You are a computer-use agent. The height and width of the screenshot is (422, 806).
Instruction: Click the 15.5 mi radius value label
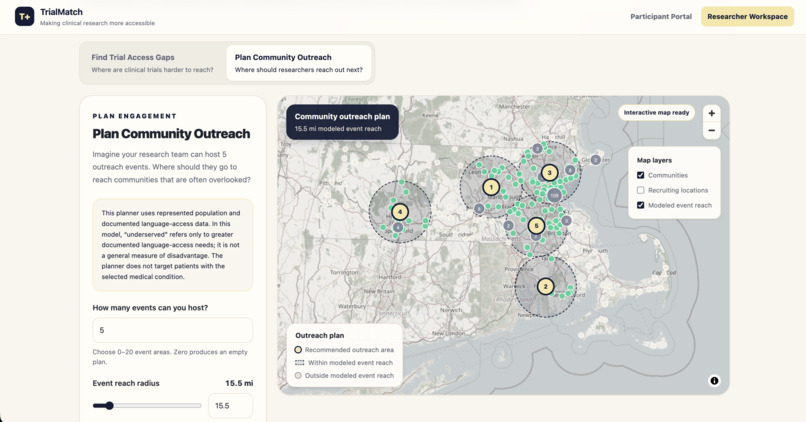click(x=239, y=383)
